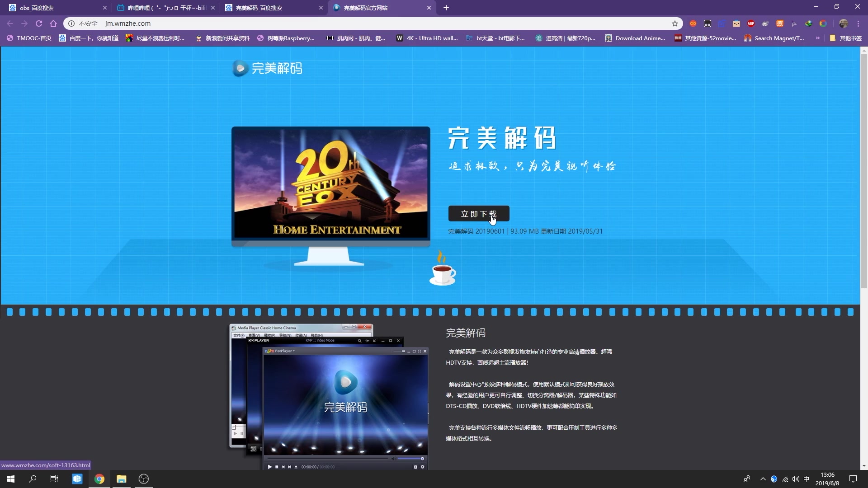The image size is (868, 488).
Task: Click the volume icon in system tray
Action: click(x=796, y=479)
